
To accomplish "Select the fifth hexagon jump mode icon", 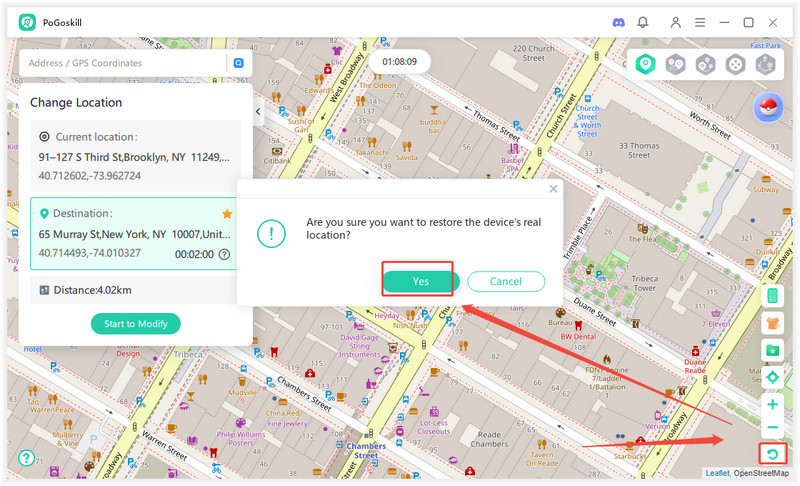I will click(x=766, y=65).
